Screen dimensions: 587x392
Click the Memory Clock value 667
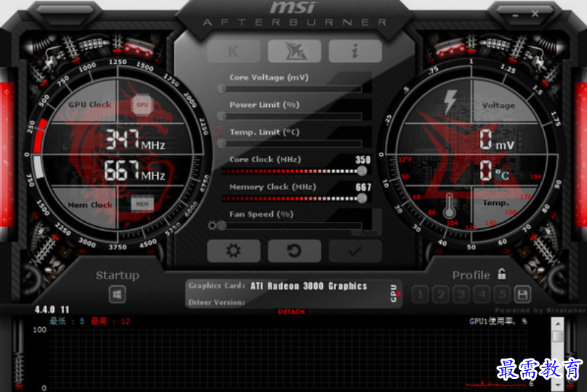363,187
